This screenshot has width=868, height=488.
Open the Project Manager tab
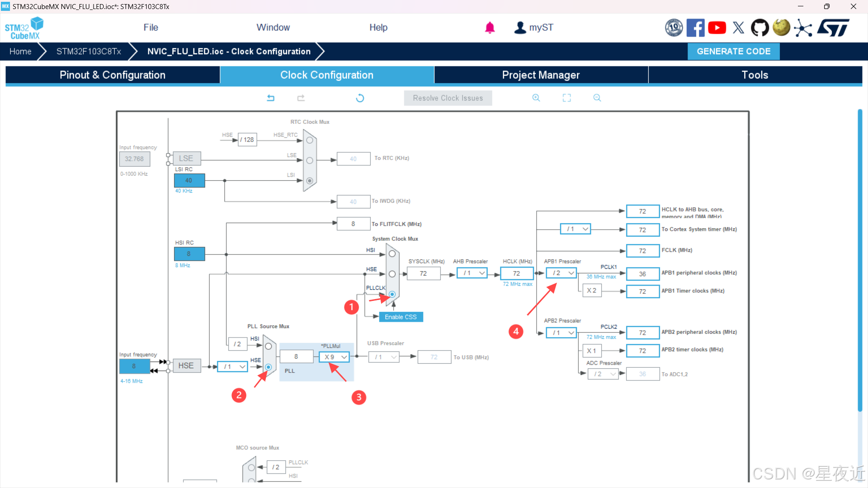(x=541, y=75)
